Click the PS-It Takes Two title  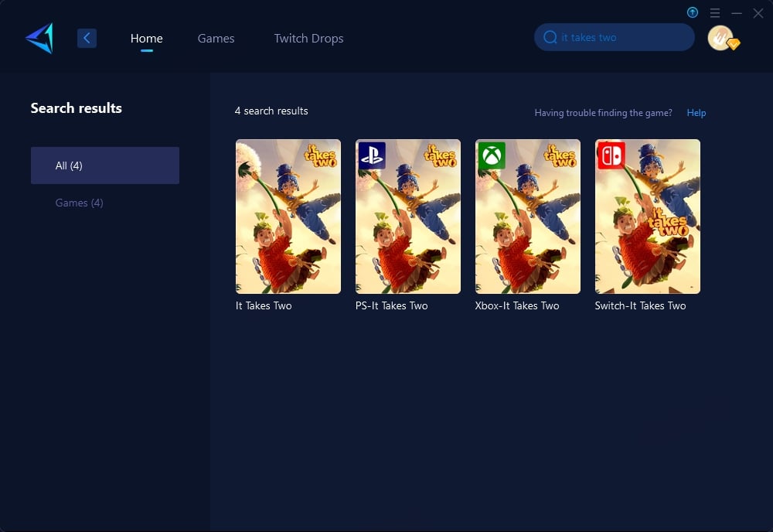pyautogui.click(x=391, y=305)
